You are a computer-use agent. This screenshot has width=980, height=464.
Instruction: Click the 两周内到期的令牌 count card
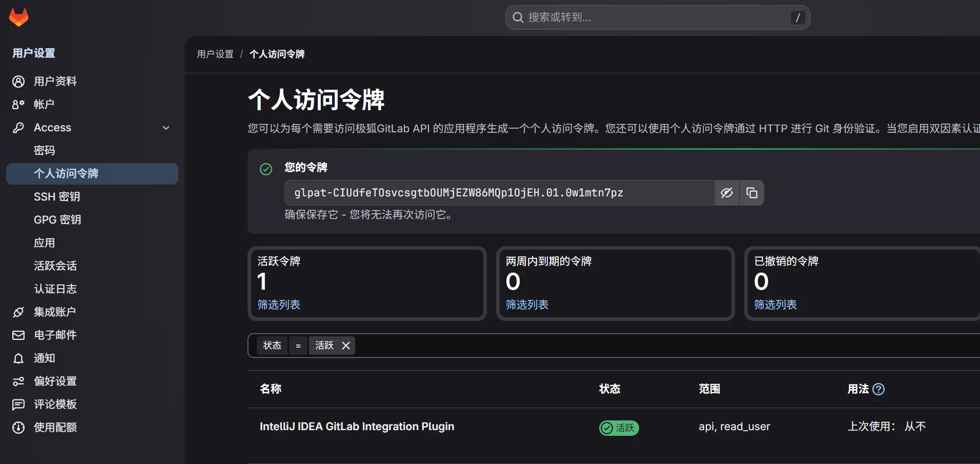pyautogui.click(x=616, y=284)
